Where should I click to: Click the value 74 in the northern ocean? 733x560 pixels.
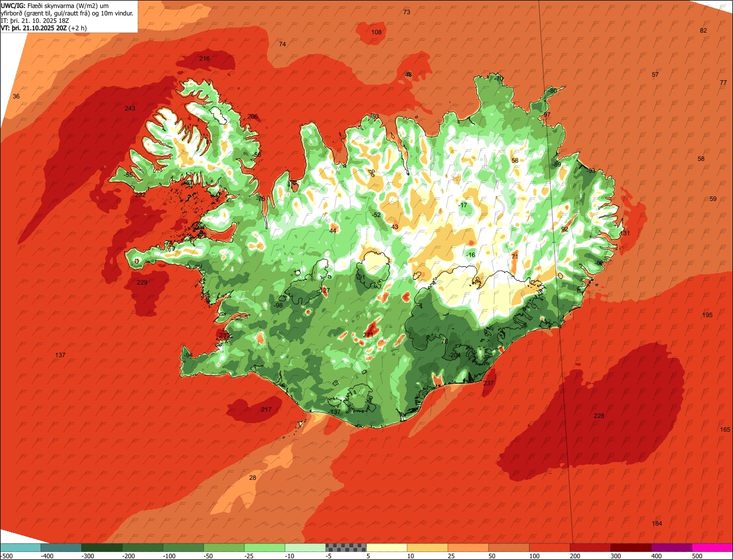(282, 45)
